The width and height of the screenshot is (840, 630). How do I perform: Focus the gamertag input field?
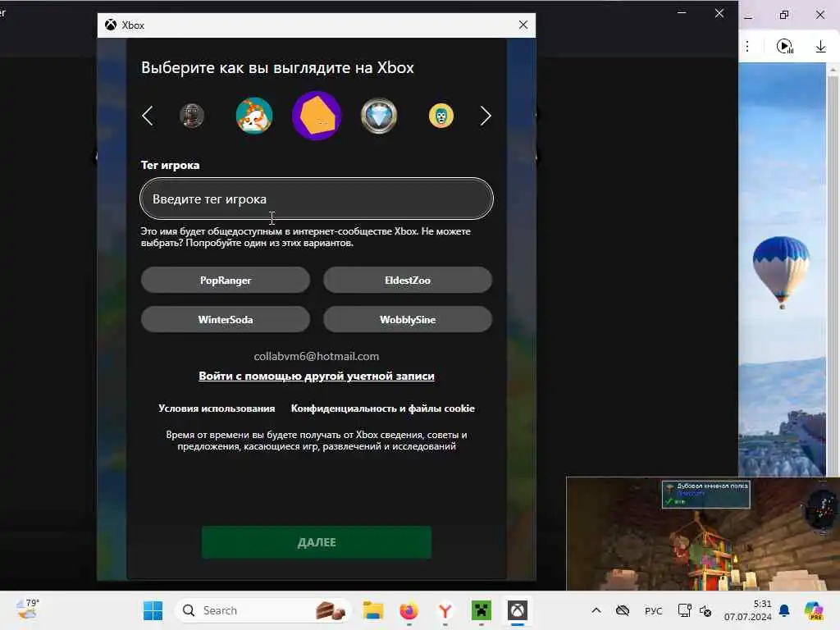coord(317,199)
